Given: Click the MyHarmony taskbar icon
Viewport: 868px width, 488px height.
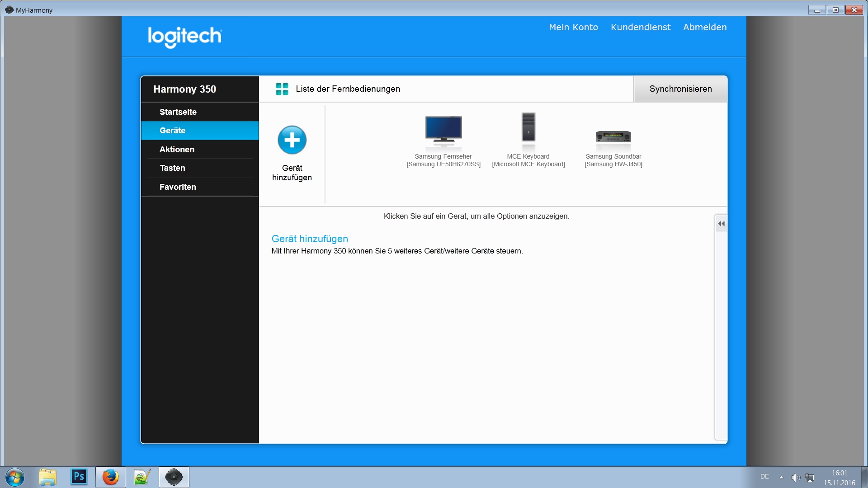Looking at the screenshot, I should pyautogui.click(x=174, y=477).
